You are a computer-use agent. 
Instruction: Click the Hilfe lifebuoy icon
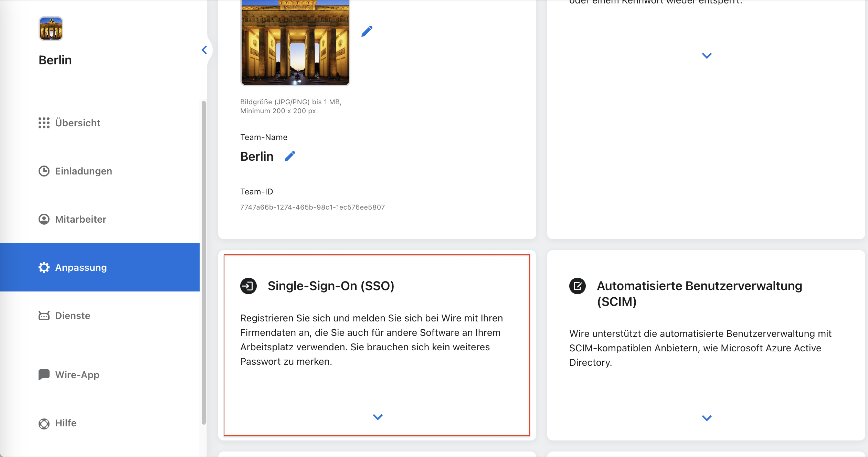(44, 423)
